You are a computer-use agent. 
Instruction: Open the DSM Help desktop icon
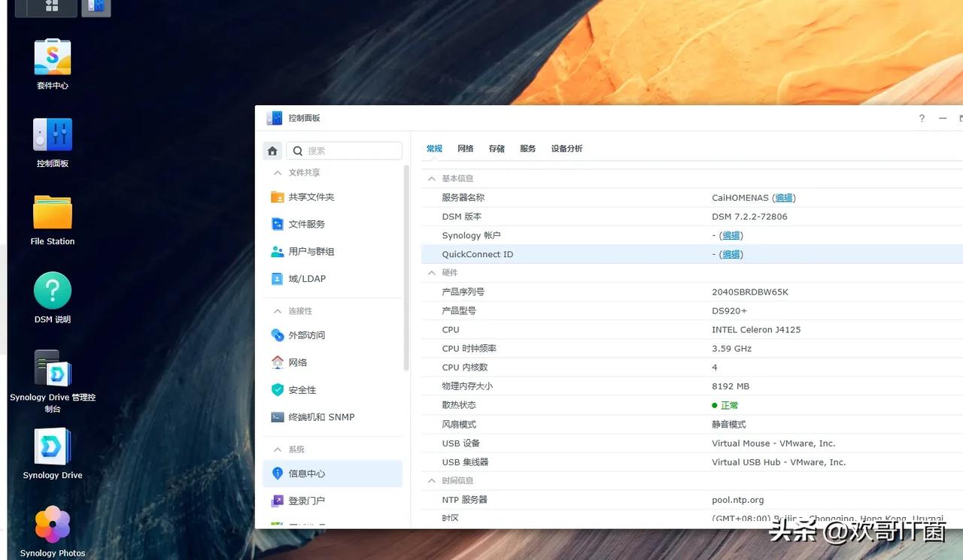coord(53,292)
